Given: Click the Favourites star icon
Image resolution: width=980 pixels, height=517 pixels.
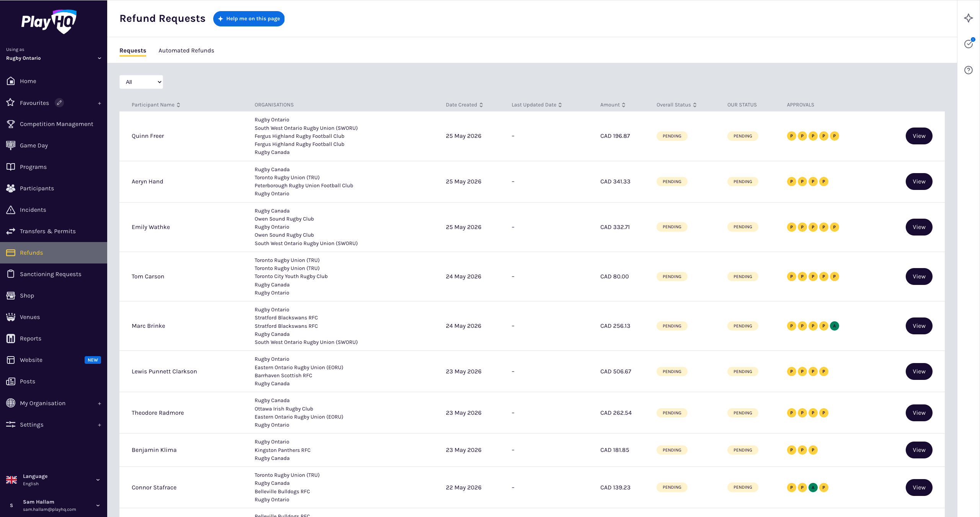Looking at the screenshot, I should coord(11,103).
